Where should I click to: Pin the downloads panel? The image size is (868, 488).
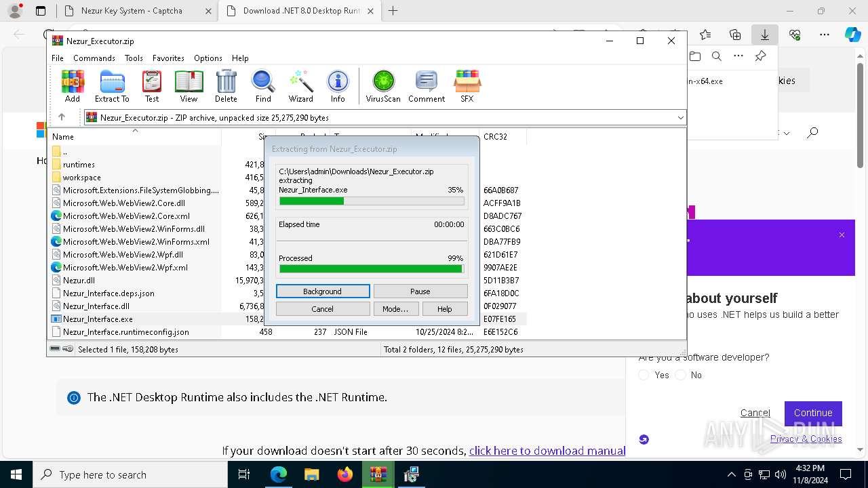[760, 56]
